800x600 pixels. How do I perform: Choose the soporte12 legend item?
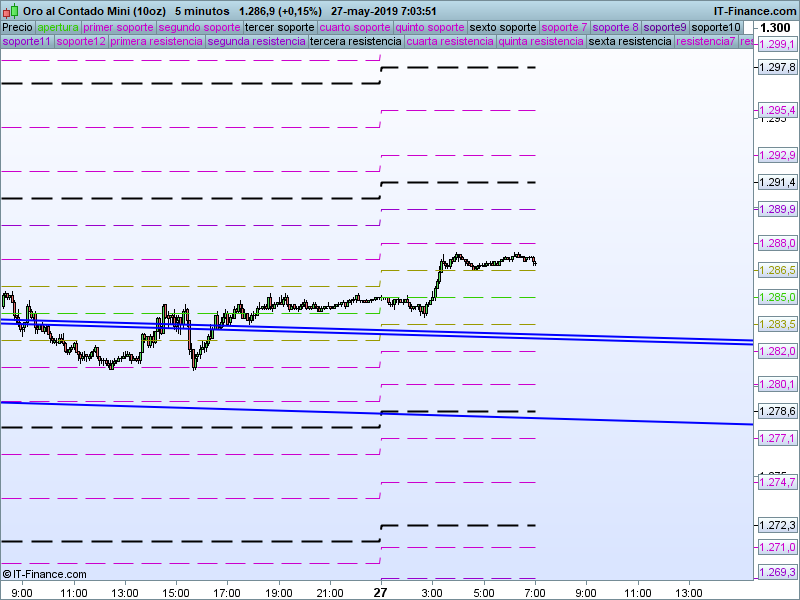[x=81, y=41]
